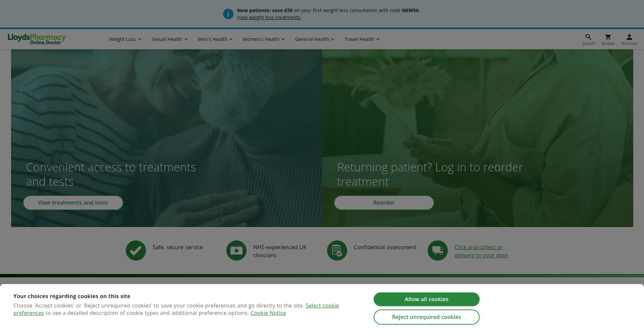
Task: Open the Women's Health menu
Action: [x=264, y=39]
